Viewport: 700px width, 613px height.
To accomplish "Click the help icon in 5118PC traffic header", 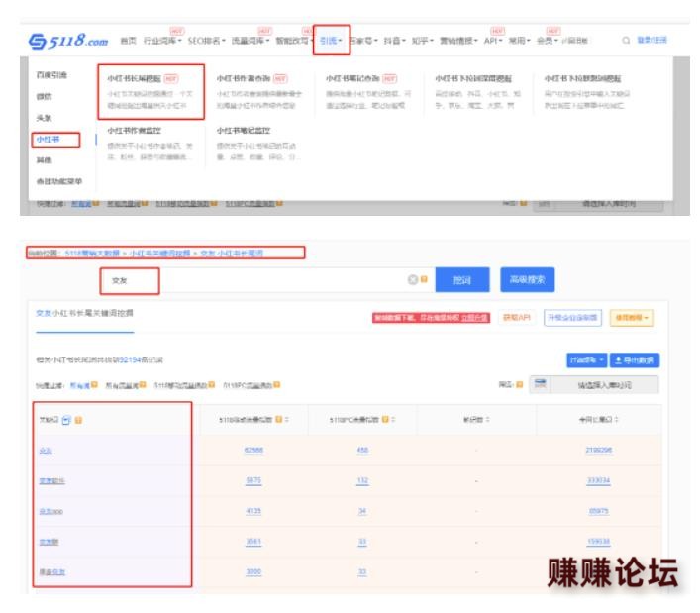I will tap(385, 419).
